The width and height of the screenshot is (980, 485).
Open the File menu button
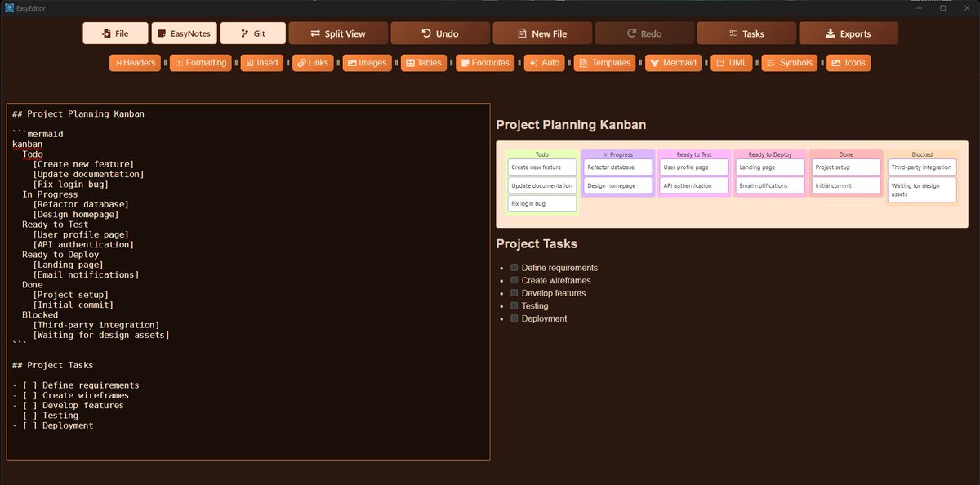click(x=115, y=33)
